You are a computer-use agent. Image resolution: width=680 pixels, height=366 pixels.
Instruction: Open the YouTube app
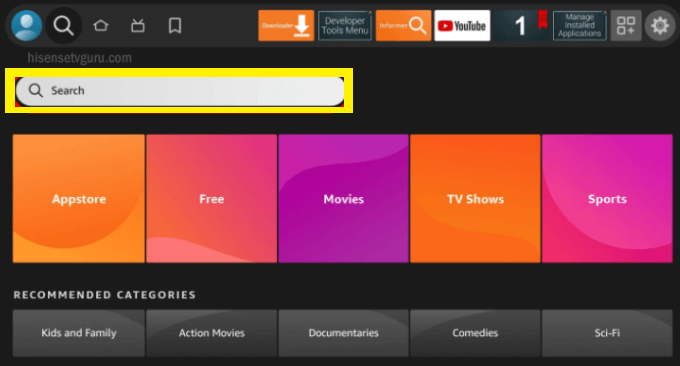462,26
